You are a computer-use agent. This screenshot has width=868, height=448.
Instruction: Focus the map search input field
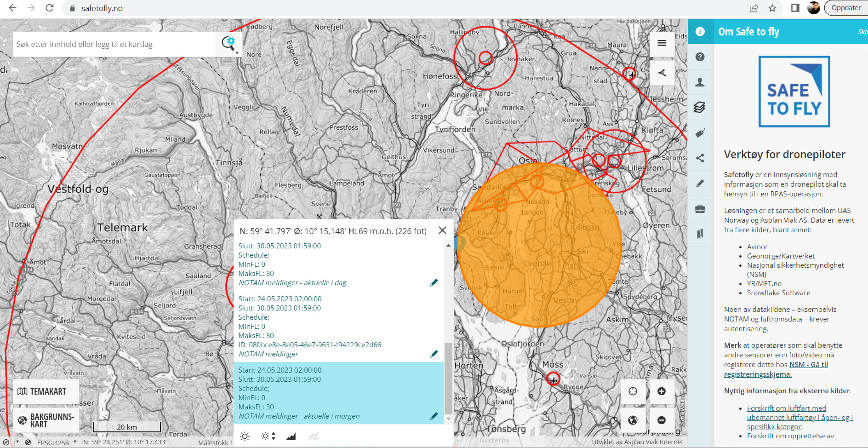(x=115, y=44)
